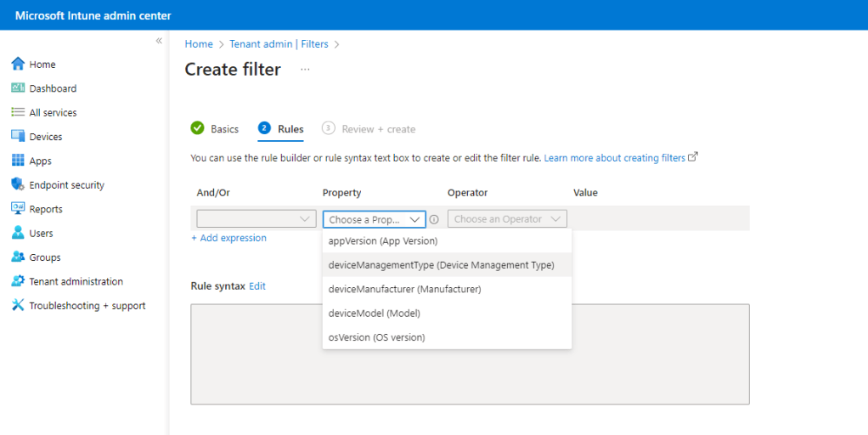Viewport: 868px width, 435px height.
Task: Select the Devices icon in sidebar
Action: (x=18, y=137)
